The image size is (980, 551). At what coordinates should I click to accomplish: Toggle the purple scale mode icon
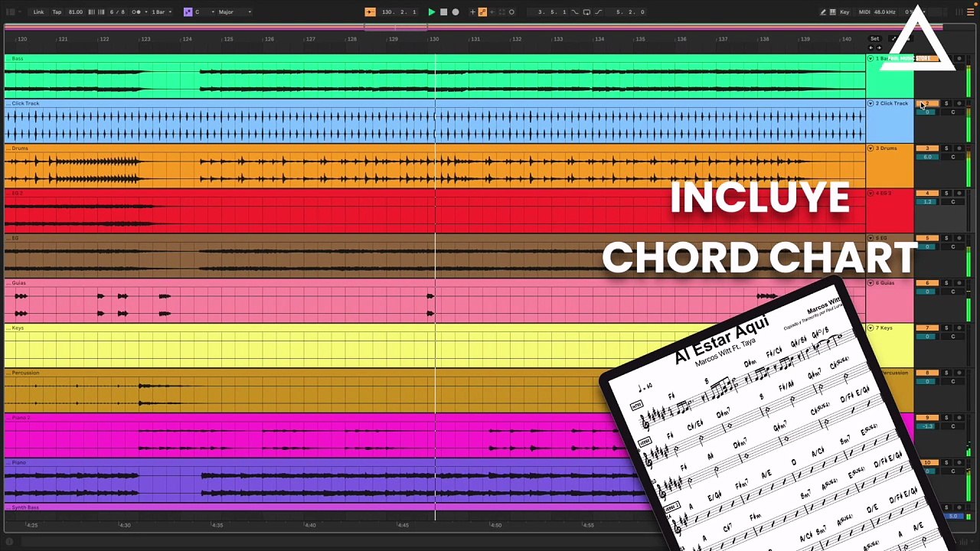(x=188, y=12)
